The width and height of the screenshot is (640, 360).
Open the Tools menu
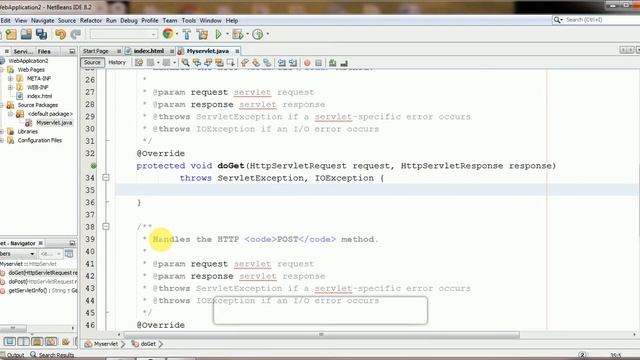pos(189,20)
